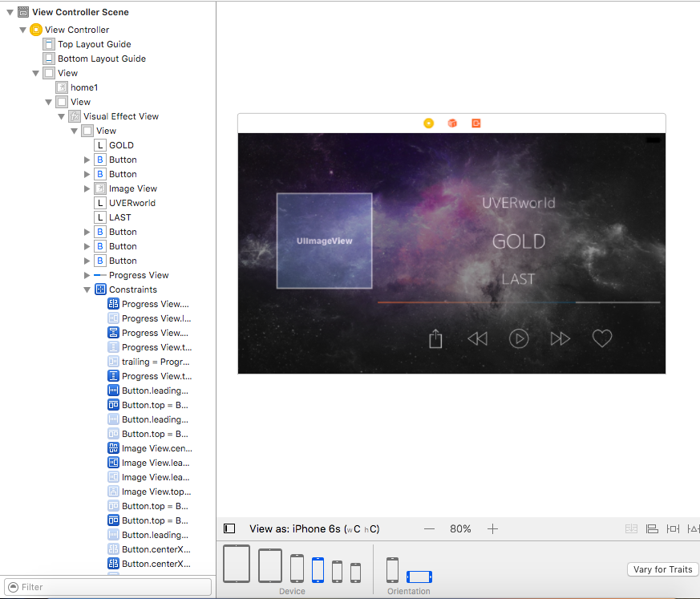The width and height of the screenshot is (700, 599).
Task: Select the UVERworld label on the canvas
Action: (x=519, y=203)
